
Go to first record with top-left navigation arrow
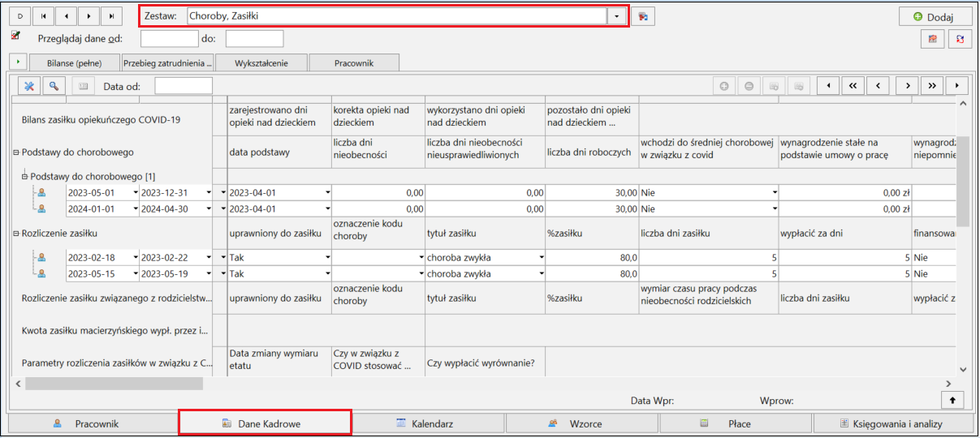pyautogui.click(x=43, y=15)
